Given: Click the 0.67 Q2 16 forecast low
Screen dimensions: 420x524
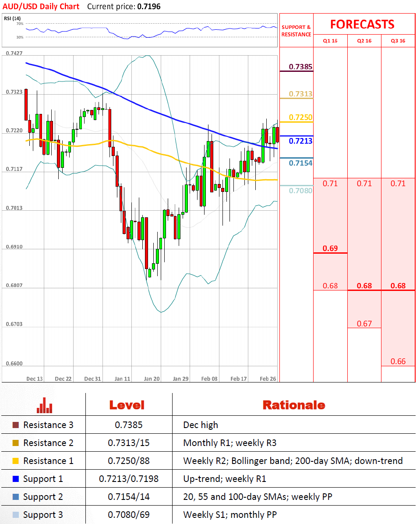Looking at the screenshot, I should point(364,323).
